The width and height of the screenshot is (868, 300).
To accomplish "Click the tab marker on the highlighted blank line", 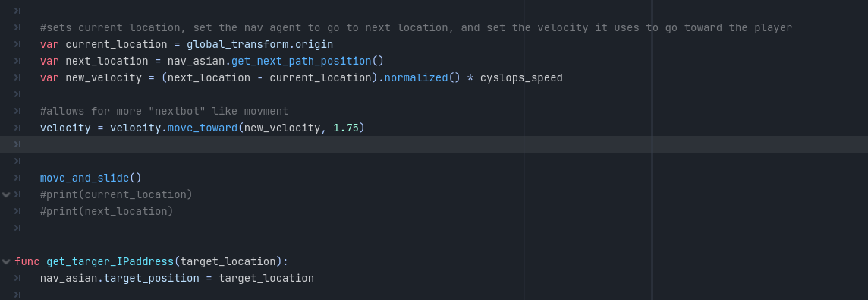I will click(x=17, y=144).
